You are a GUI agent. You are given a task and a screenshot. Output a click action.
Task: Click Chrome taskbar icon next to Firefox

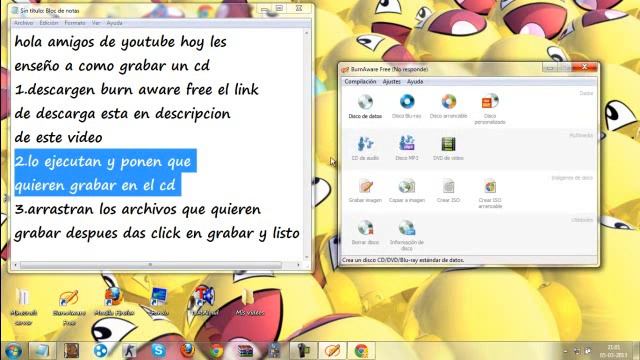click(216, 351)
